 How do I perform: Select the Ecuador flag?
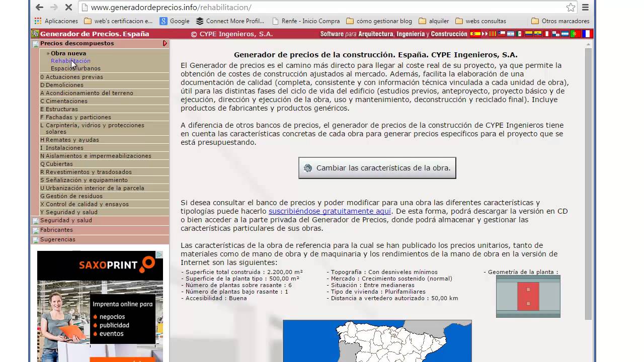[x=538, y=34]
